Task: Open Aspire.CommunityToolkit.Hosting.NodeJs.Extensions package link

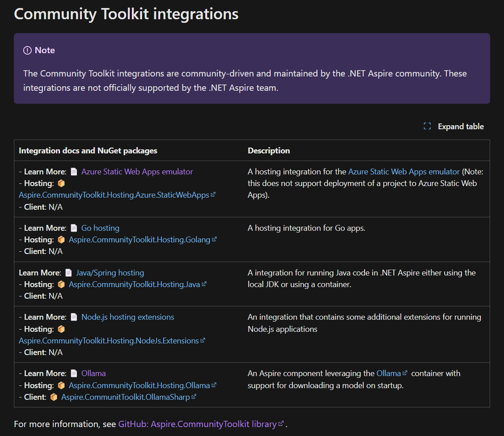Action: click(x=109, y=341)
